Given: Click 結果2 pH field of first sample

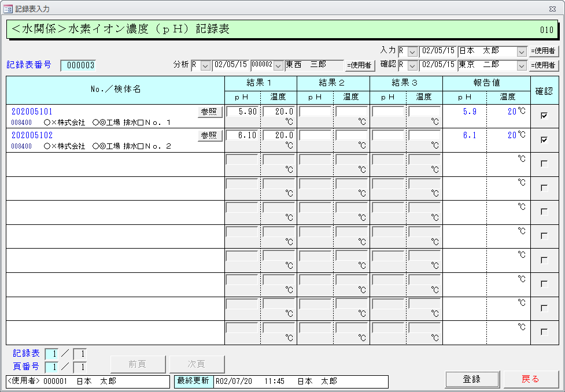Looking at the screenshot, I should pyautogui.click(x=315, y=112).
